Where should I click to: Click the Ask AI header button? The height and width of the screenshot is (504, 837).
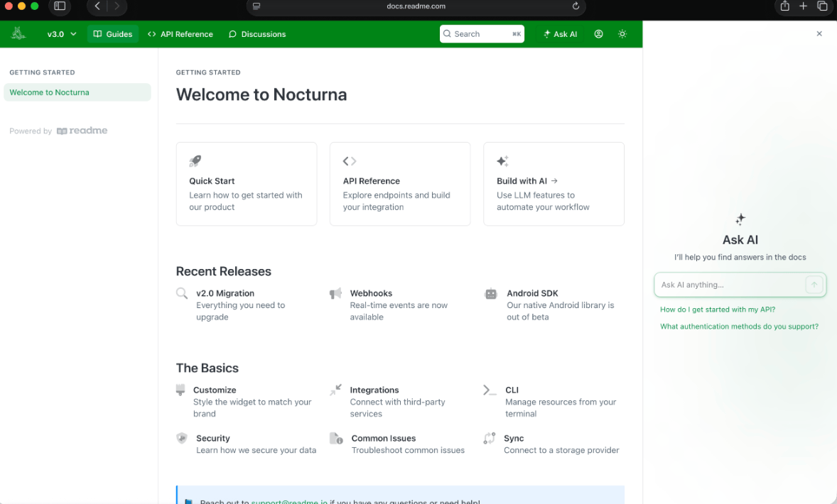tap(560, 34)
